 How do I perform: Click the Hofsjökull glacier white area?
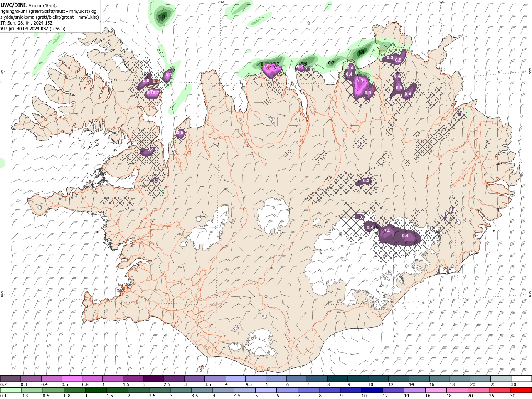pyautogui.click(x=273, y=215)
